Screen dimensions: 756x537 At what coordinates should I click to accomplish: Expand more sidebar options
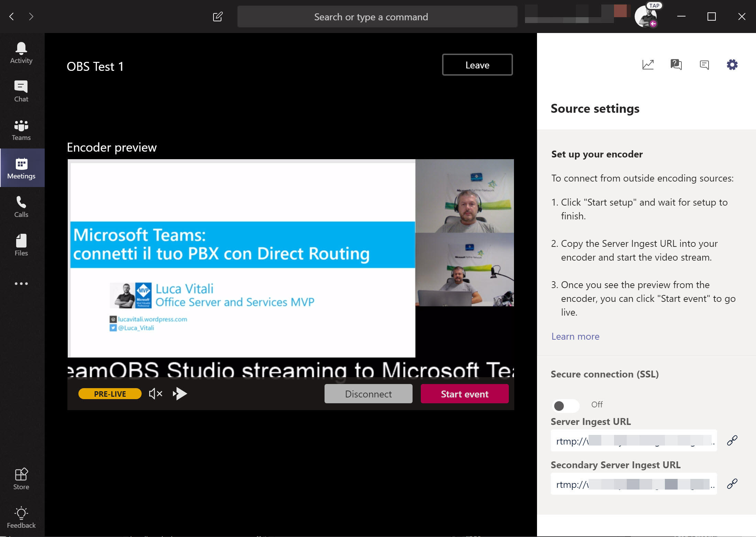21,283
